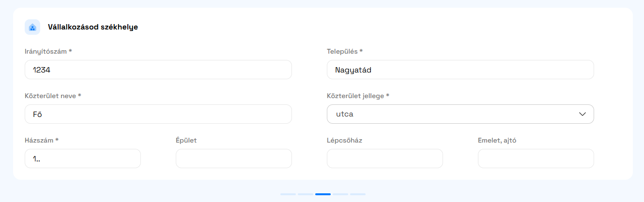This screenshot has height=202, width=644.
Task: Select the last step progress indicator
Action: point(357,194)
